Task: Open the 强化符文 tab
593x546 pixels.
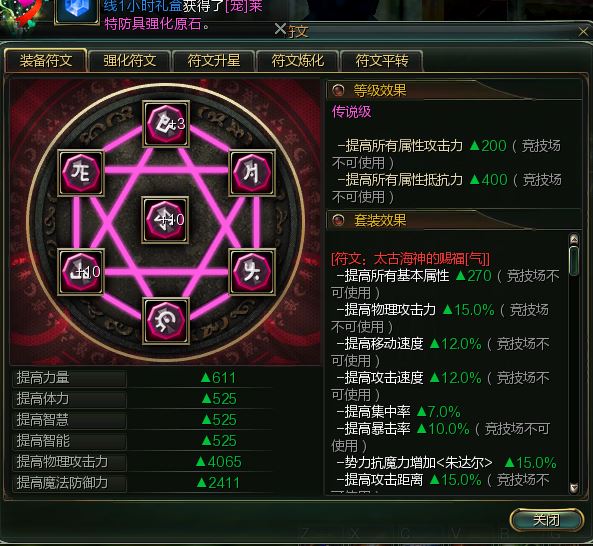Action: click(130, 60)
